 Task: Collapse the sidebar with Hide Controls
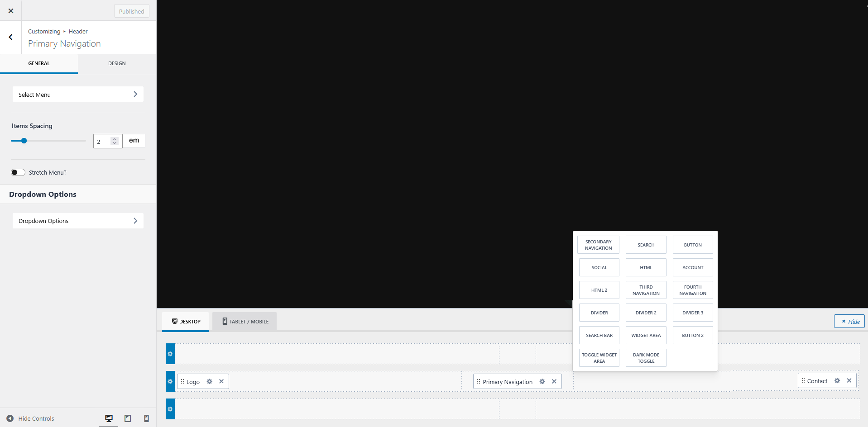30,418
